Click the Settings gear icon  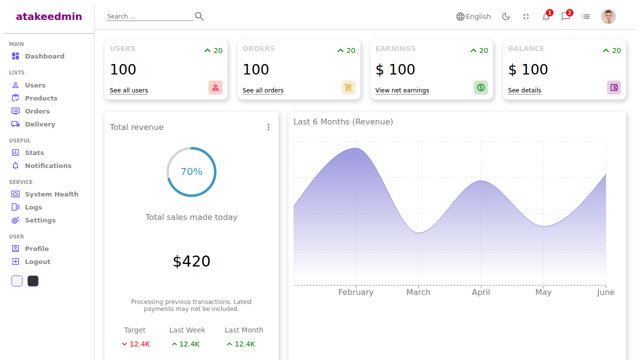click(16, 220)
